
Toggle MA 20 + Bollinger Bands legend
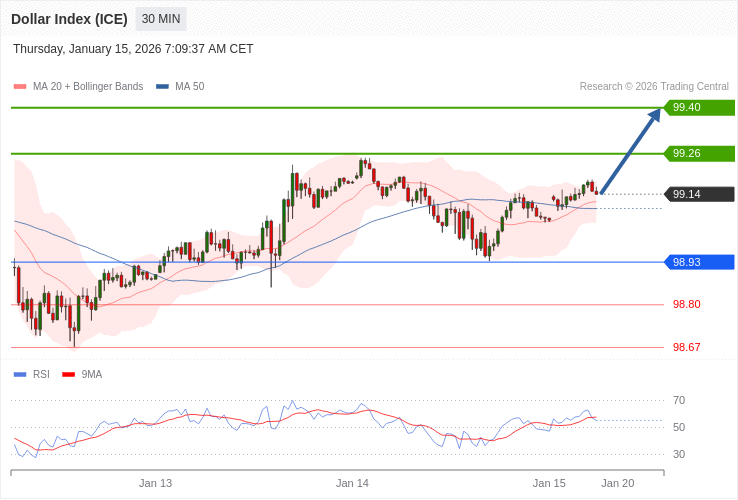pyautogui.click(x=87, y=87)
